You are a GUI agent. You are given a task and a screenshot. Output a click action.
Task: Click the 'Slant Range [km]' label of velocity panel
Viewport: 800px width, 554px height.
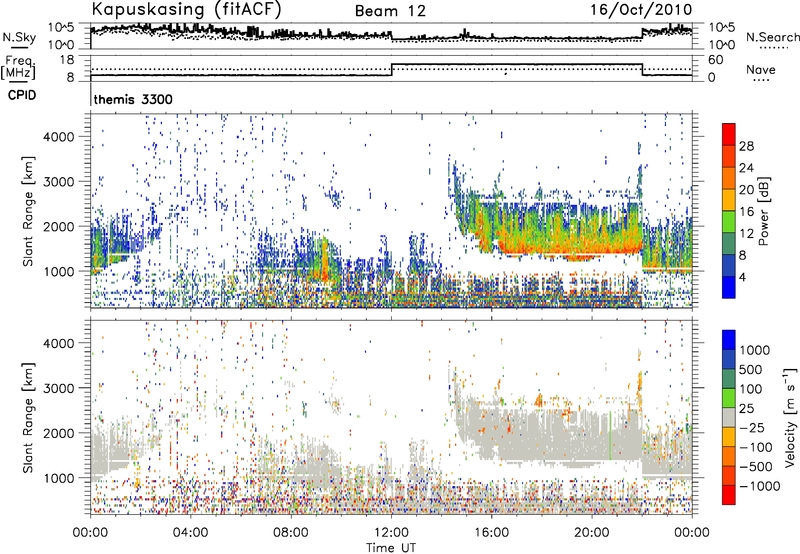29,418
